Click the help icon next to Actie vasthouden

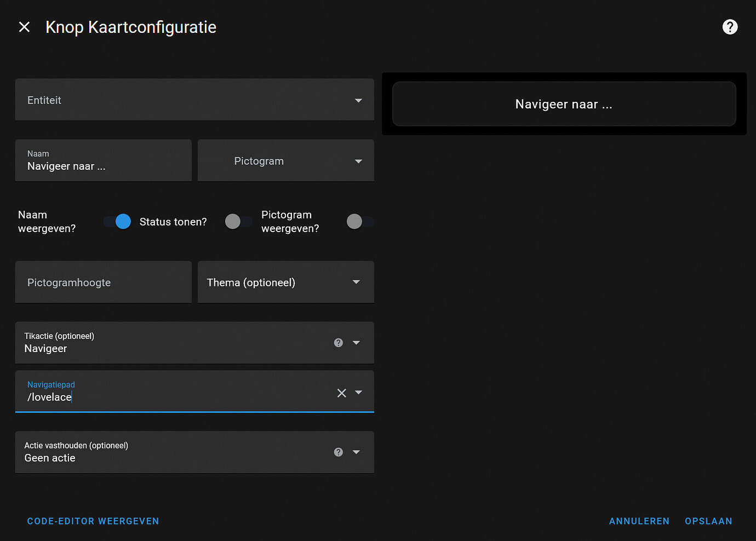tap(338, 452)
